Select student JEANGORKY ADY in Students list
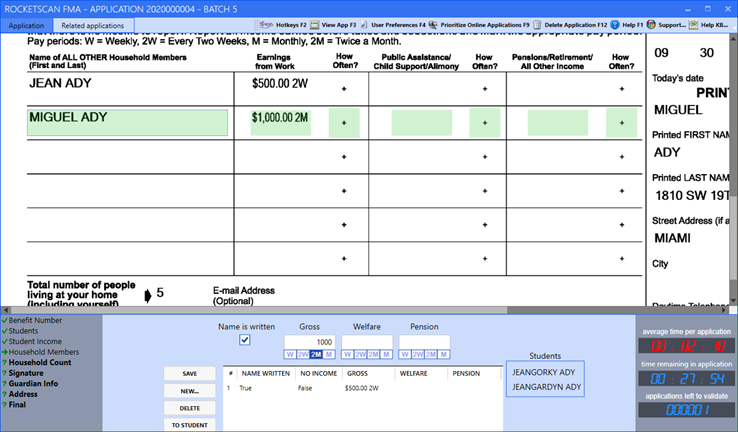 [544, 372]
